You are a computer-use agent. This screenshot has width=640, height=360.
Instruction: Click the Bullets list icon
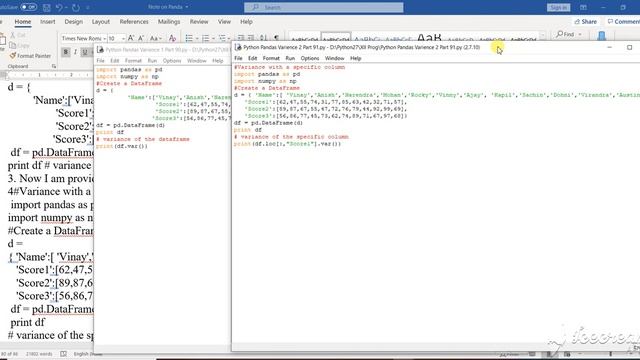189,38
